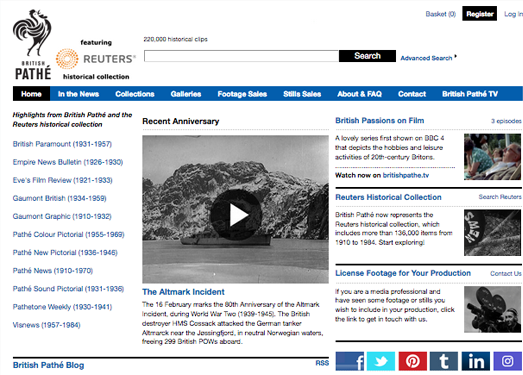Open the blog RSS link

click(x=322, y=363)
